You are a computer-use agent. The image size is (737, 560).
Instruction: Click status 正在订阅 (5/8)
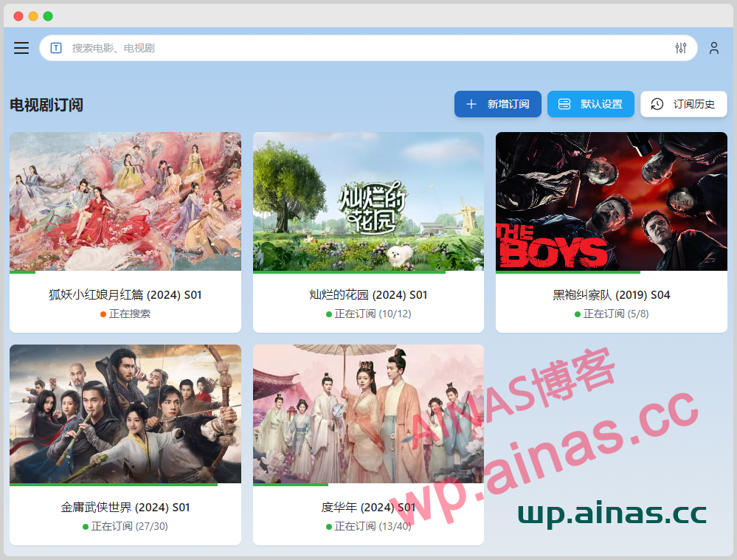pyautogui.click(x=616, y=314)
